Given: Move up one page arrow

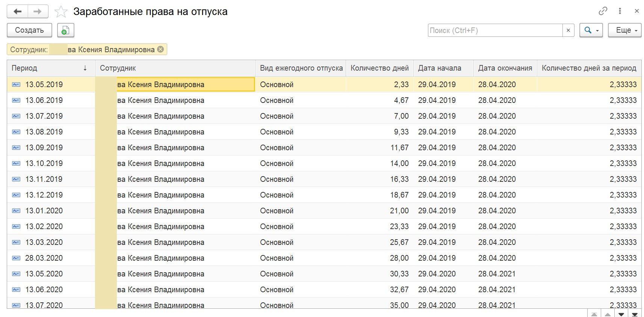Looking at the screenshot, I should click(608, 314).
